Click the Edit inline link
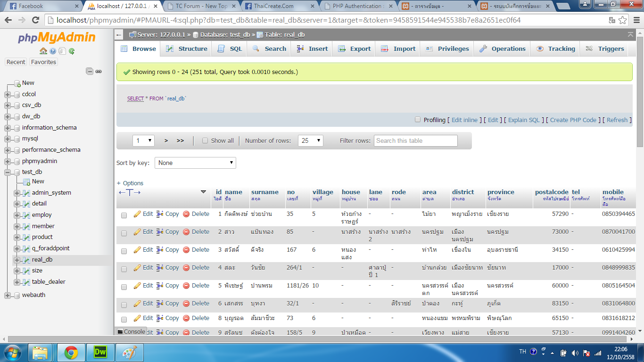Viewport: 644px width, 362px height. pyautogui.click(x=464, y=120)
